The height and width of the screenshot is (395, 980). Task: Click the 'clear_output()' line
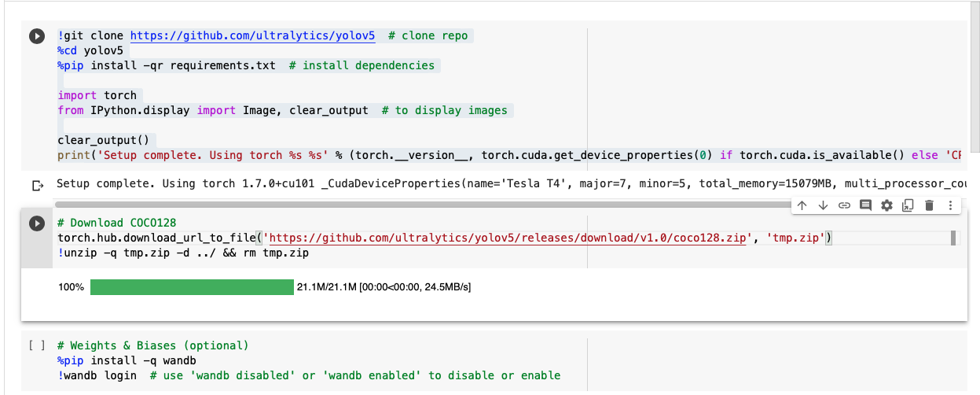(103, 141)
